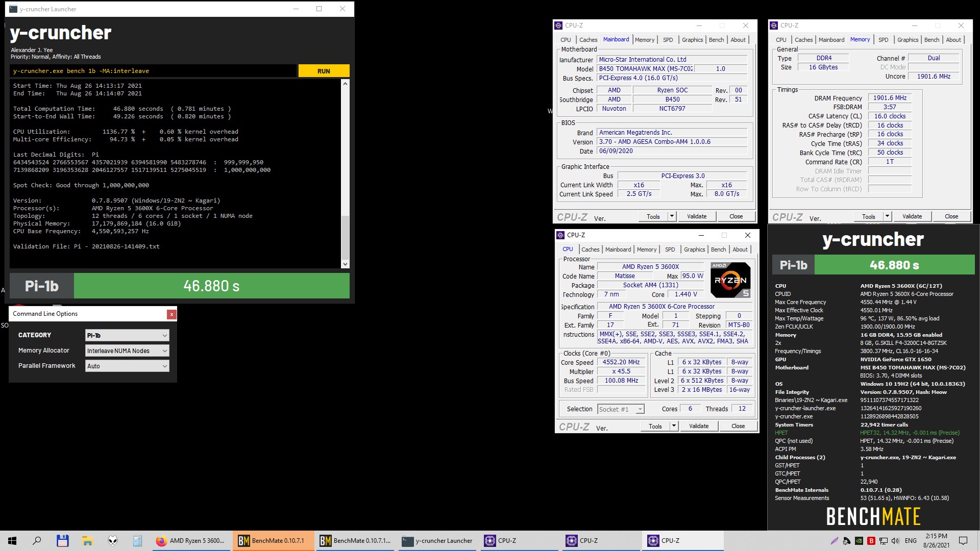Open taskbar search magnifier
The height and width of the screenshot is (551, 980).
point(37,541)
